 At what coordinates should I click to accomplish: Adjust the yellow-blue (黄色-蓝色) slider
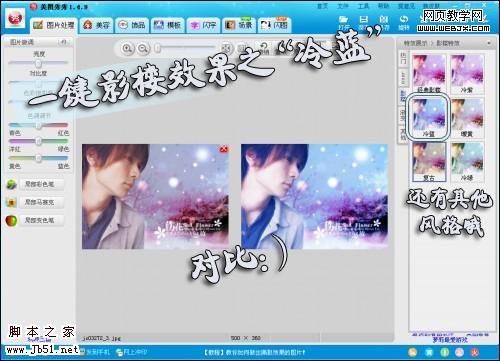(x=38, y=158)
